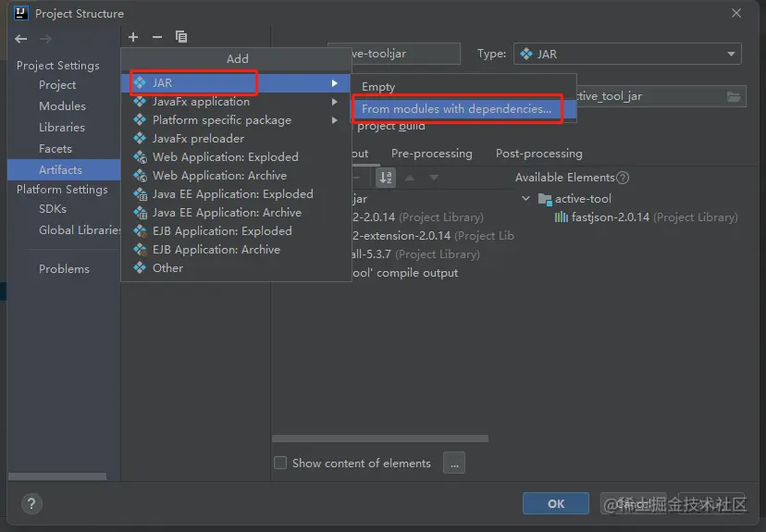Viewport: 766px width, 532px height.
Task: Choose Platform specific package entry
Action: [x=236, y=120]
